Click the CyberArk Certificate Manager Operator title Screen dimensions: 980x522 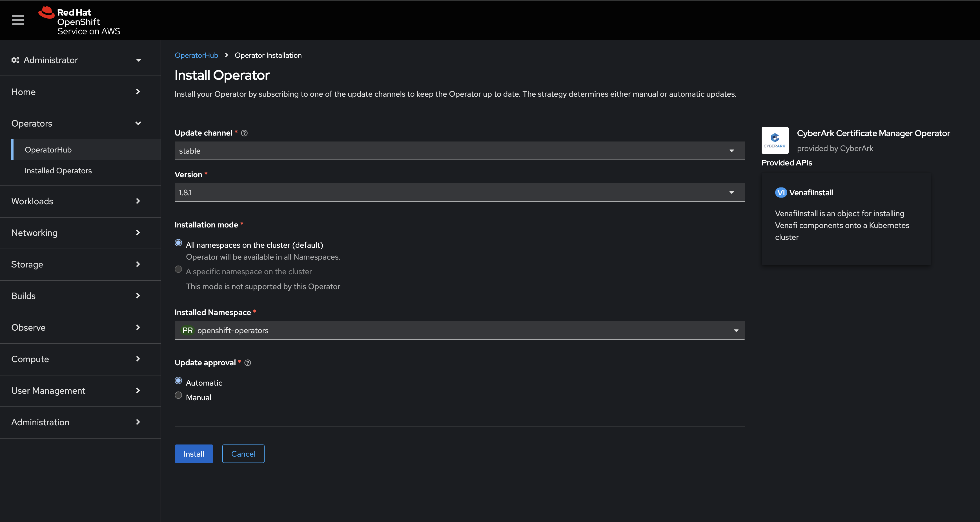coord(873,133)
